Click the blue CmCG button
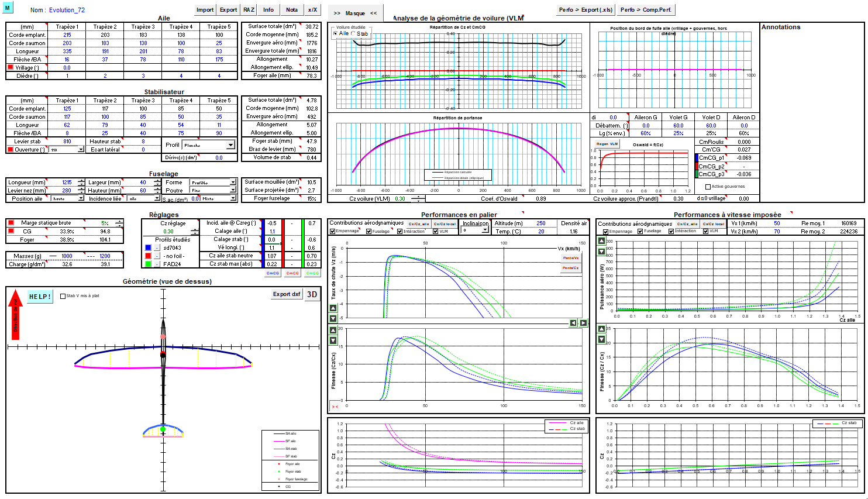 273,273
